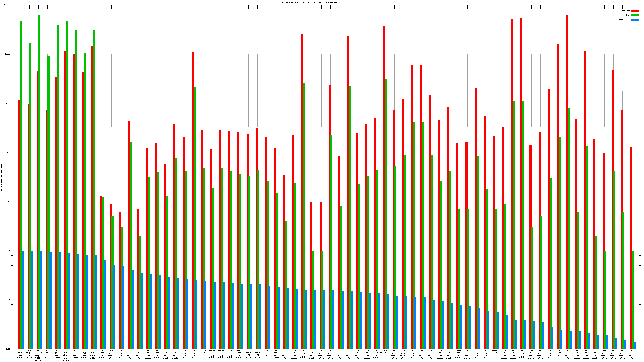Click the ips.whitelisted.org axis label
This screenshot has height=362, width=644.
(266, 354)
